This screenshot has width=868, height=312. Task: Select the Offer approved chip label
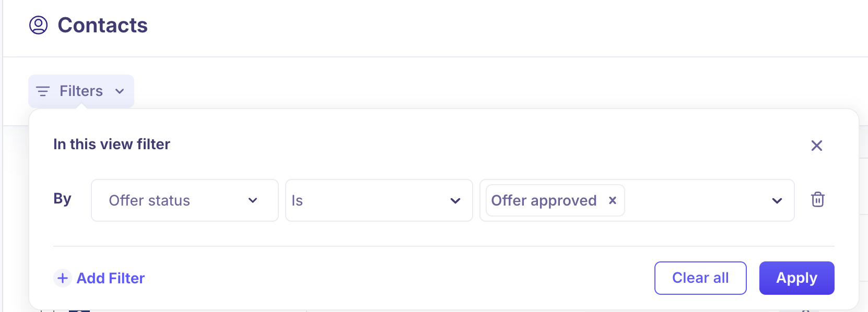tap(544, 200)
